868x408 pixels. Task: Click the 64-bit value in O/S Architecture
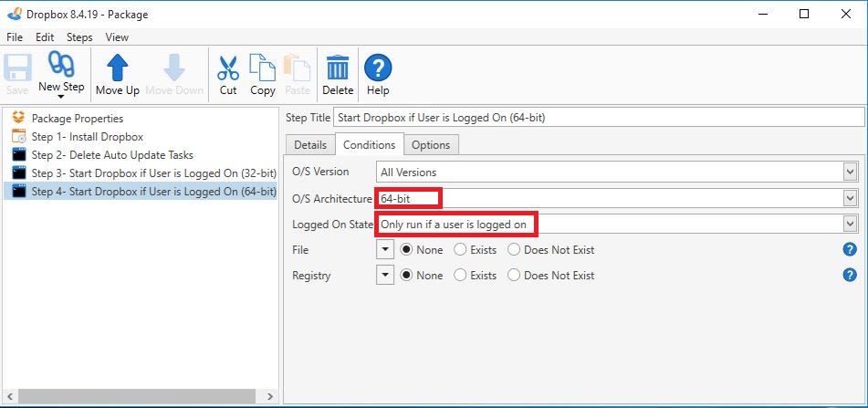(x=395, y=198)
